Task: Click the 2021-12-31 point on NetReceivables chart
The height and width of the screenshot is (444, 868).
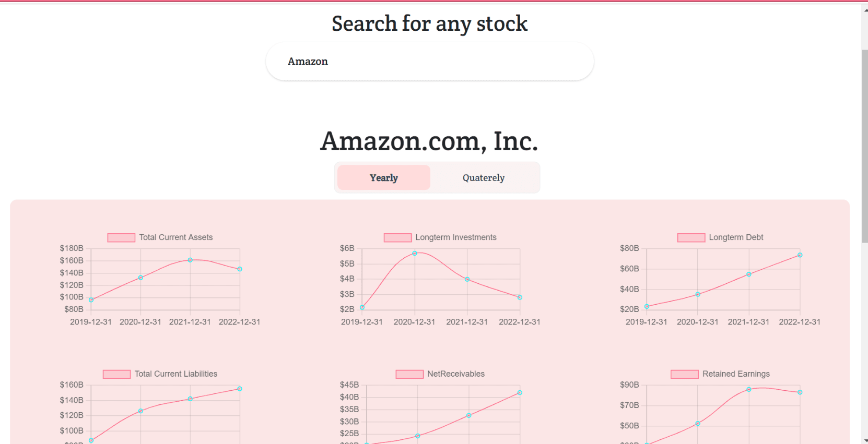Action: pyautogui.click(x=468, y=415)
